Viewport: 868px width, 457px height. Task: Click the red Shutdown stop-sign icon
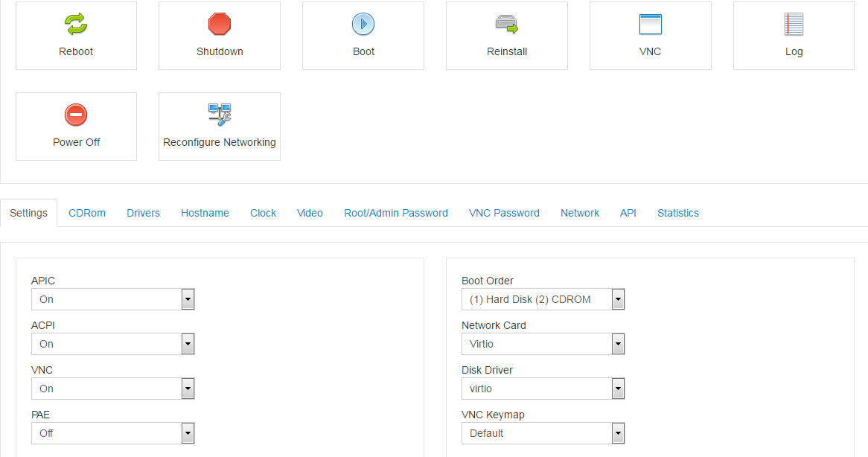click(x=220, y=25)
